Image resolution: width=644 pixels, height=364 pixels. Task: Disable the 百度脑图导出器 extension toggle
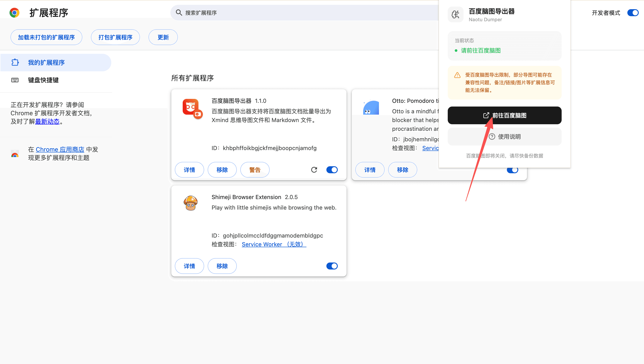(332, 170)
